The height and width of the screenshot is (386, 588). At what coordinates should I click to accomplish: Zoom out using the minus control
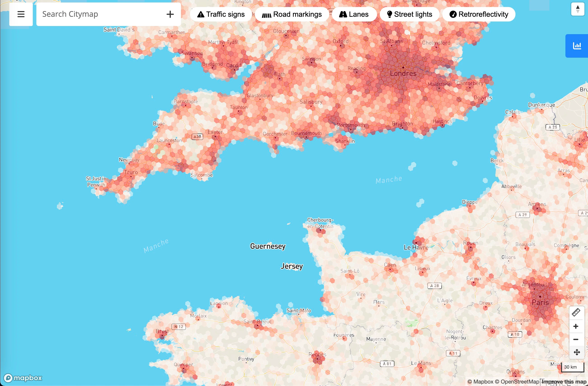click(x=577, y=339)
